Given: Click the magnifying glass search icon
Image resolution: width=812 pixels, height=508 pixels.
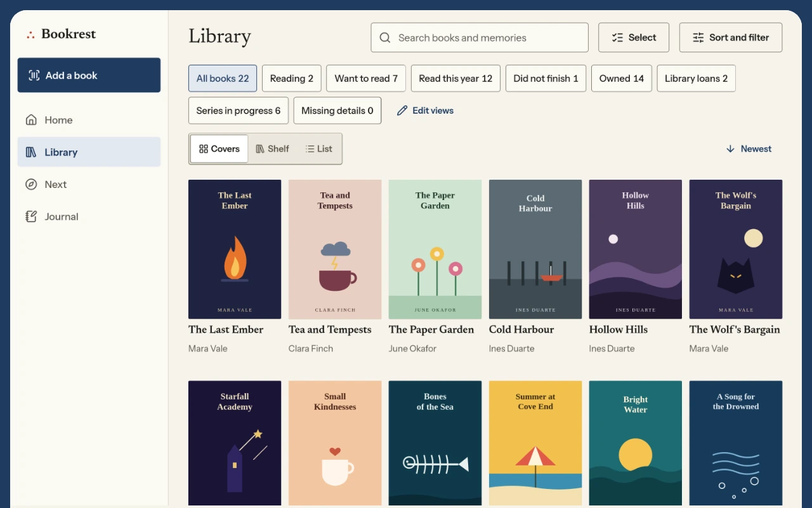Looking at the screenshot, I should tap(385, 37).
